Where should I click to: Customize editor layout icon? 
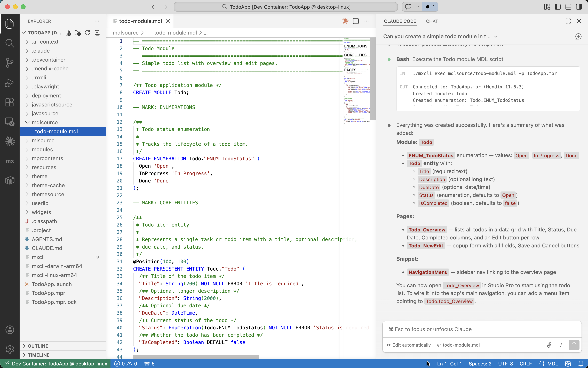point(547,7)
